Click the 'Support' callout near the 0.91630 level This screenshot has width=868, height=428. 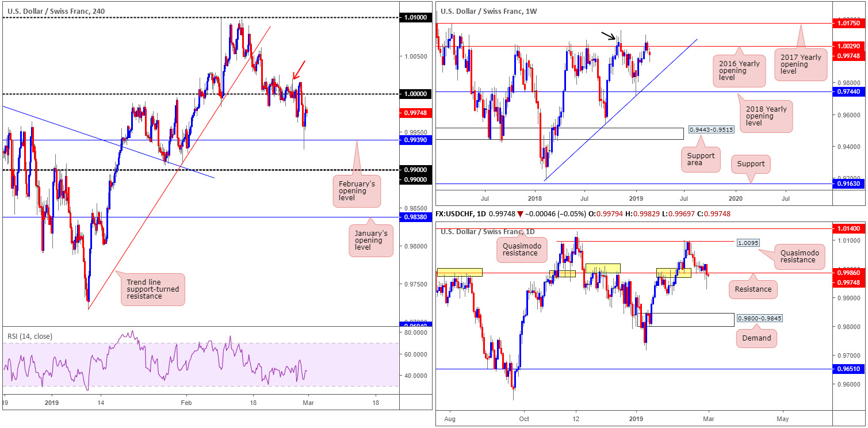pos(750,163)
